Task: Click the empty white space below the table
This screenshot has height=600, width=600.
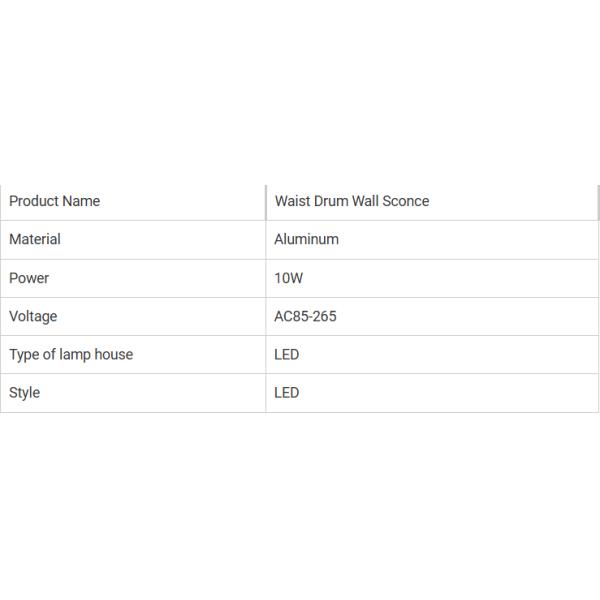Action: pos(300,500)
